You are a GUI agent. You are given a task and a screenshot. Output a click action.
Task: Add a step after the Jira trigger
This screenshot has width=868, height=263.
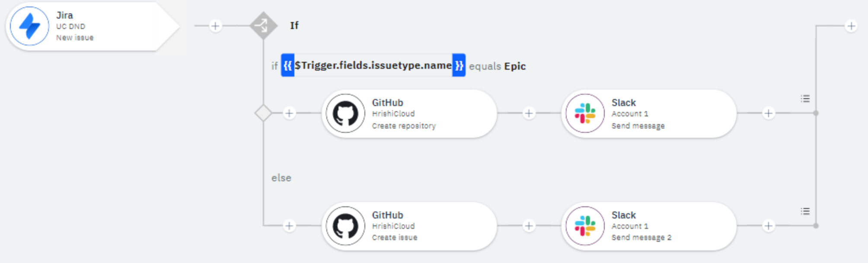(215, 26)
